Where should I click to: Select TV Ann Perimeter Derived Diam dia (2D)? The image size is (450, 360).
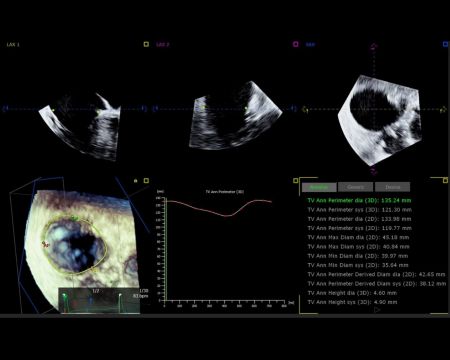click(377, 274)
